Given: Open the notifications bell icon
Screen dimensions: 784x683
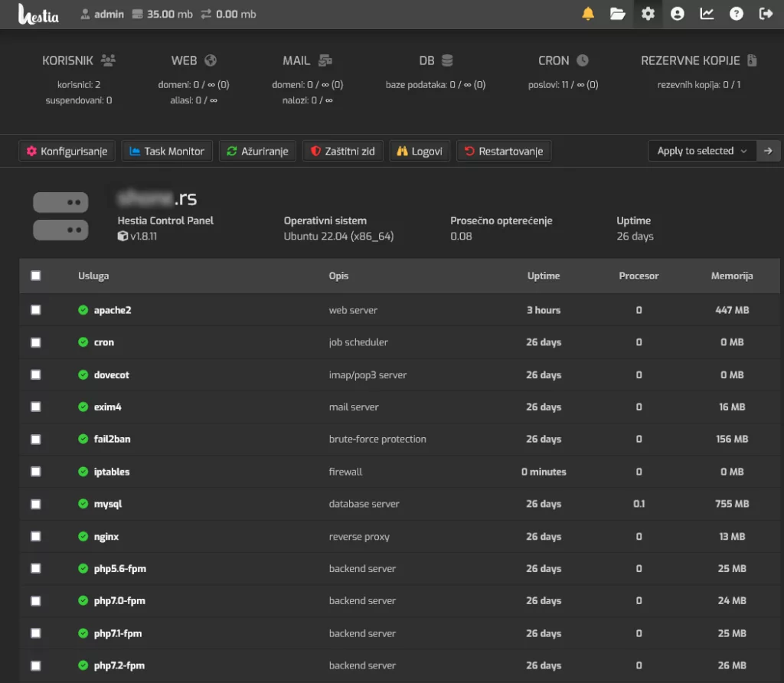Looking at the screenshot, I should coord(588,14).
